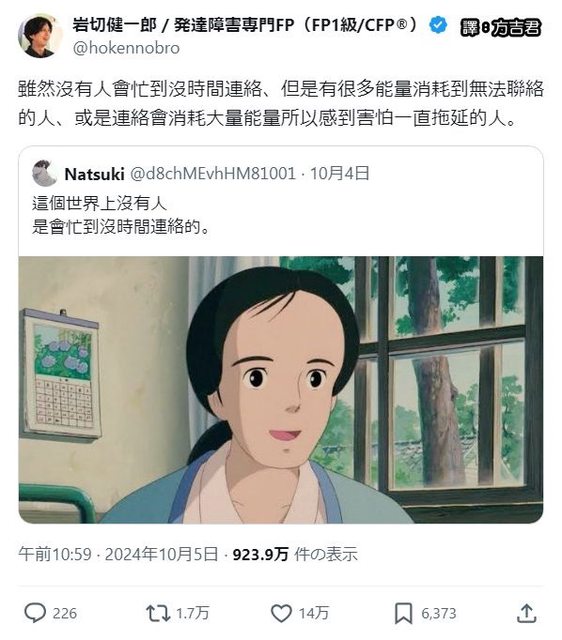Click the author display name 岩切健一郎
This screenshot has height=640, width=562.
115,25
